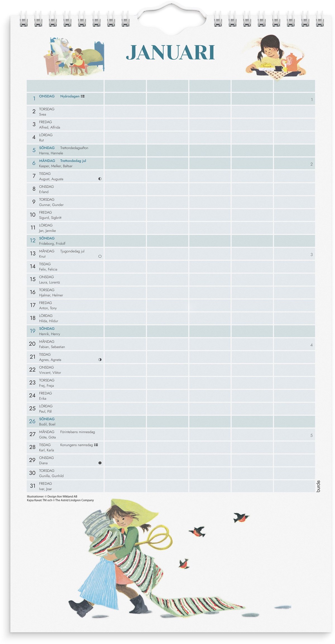The image size is (335, 644).
Task: Click the flag icon beside Nyårsdagen
Action: point(83,96)
